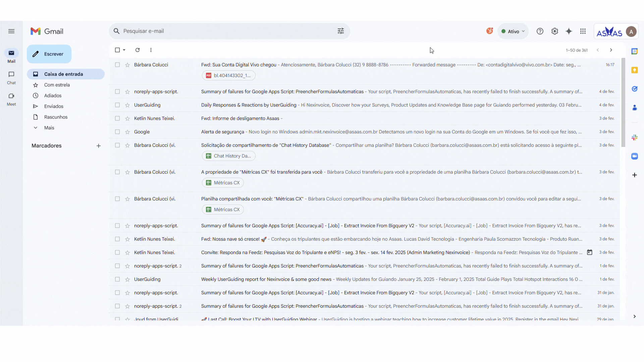This screenshot has height=362, width=644.
Task: Open the account avatar A
Action: pyautogui.click(x=631, y=32)
